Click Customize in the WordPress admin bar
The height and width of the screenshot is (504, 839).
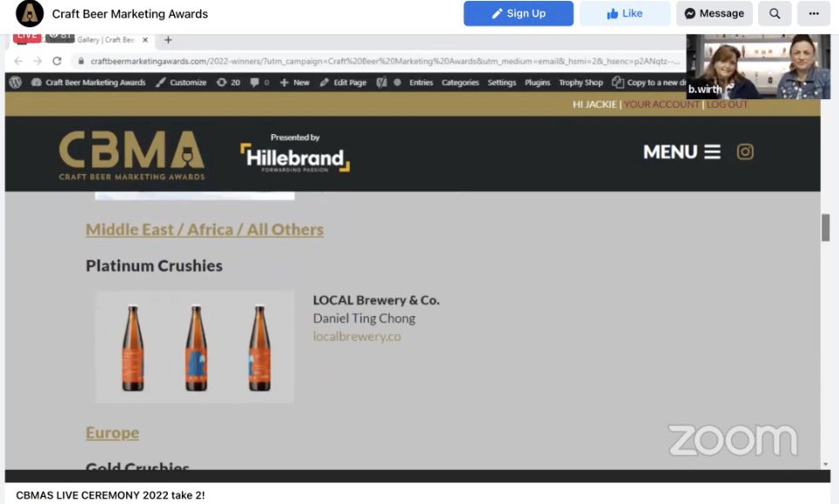tap(181, 83)
